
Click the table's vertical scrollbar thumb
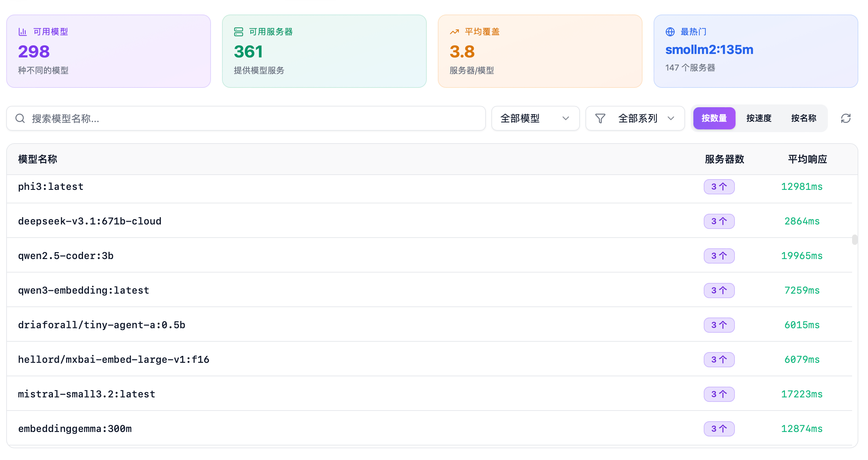point(855,239)
